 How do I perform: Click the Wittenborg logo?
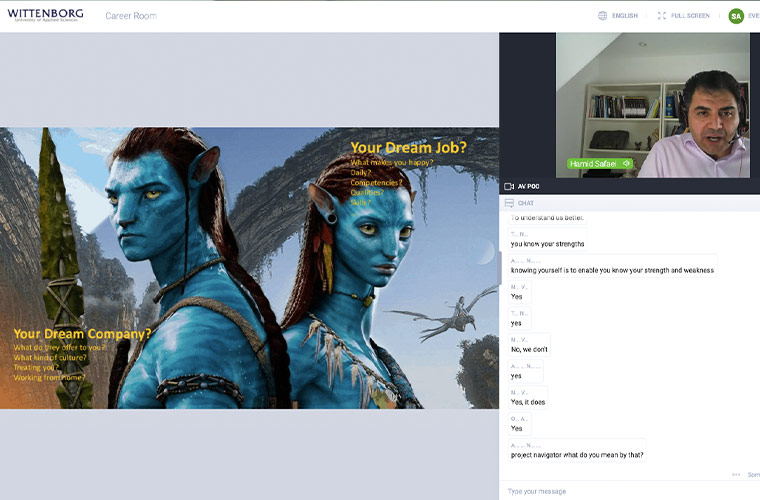[x=45, y=15]
